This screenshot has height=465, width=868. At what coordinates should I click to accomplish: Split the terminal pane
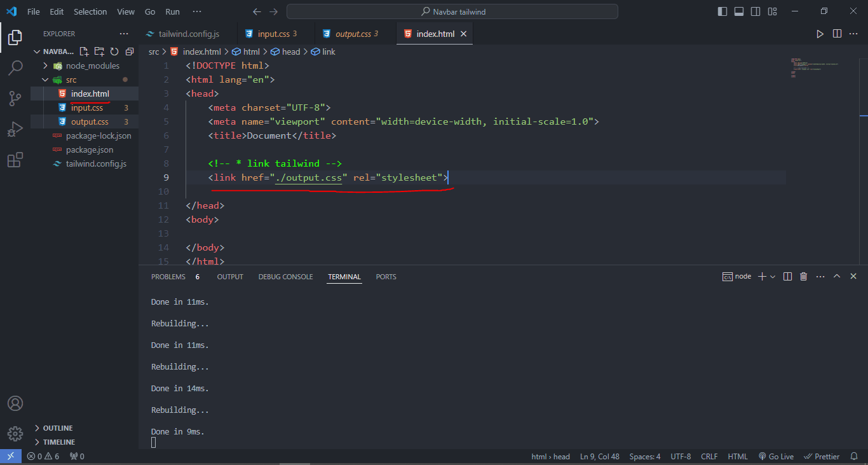point(787,276)
